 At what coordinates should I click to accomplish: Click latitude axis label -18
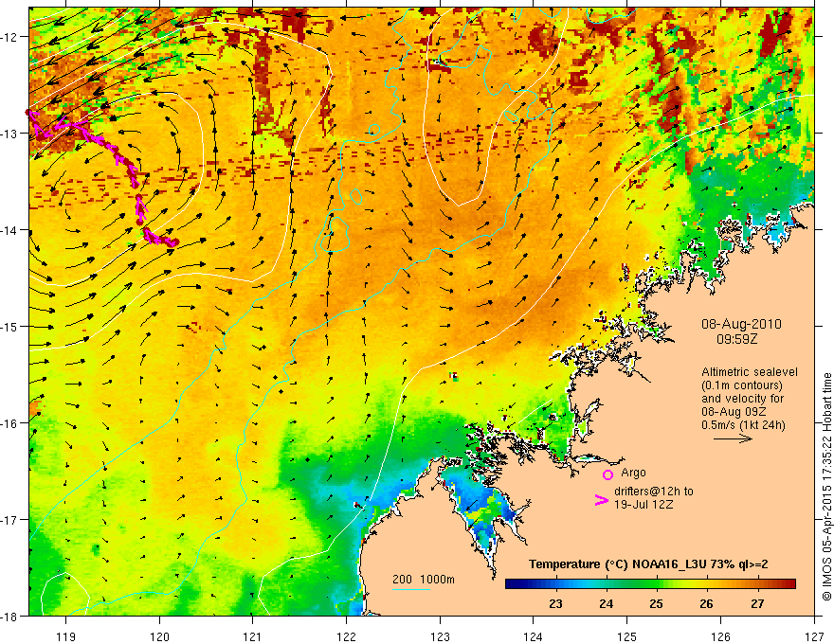(10, 617)
